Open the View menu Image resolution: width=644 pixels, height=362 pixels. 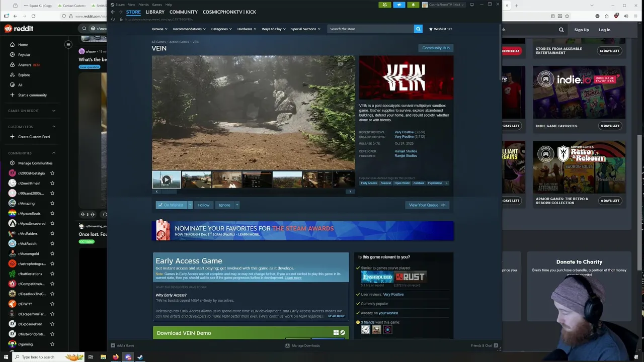tap(131, 5)
